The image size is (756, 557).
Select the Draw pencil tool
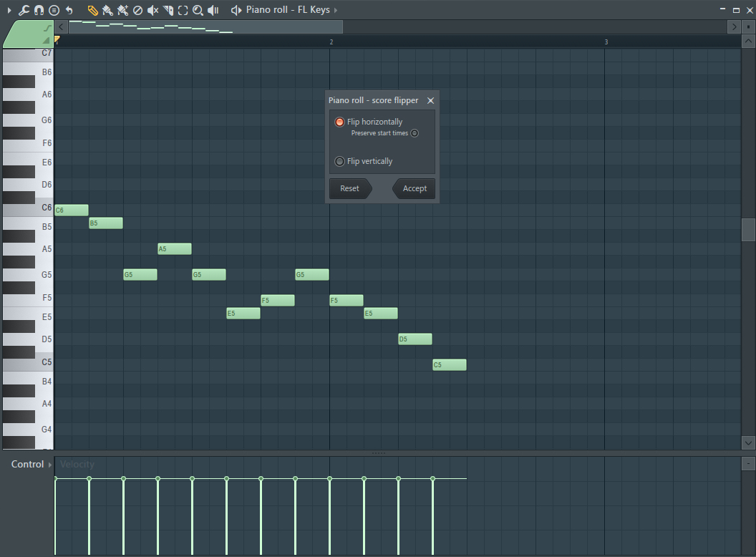pyautogui.click(x=92, y=10)
